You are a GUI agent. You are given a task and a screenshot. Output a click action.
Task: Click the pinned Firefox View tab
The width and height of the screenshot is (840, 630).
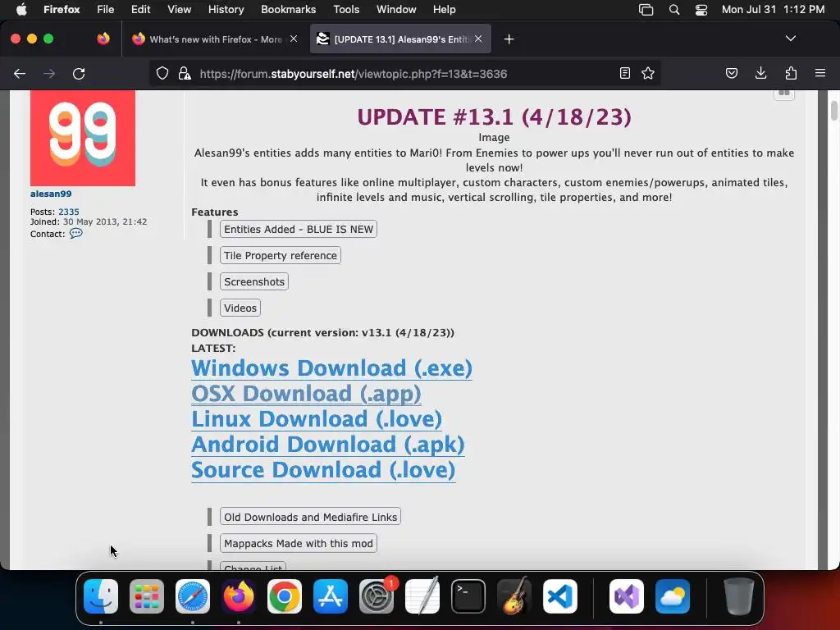103,39
